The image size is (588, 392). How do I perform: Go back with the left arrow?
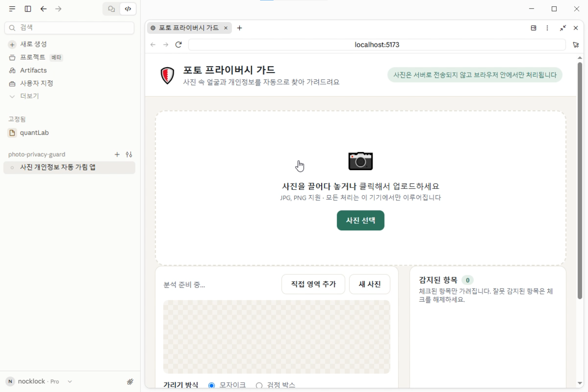43,9
